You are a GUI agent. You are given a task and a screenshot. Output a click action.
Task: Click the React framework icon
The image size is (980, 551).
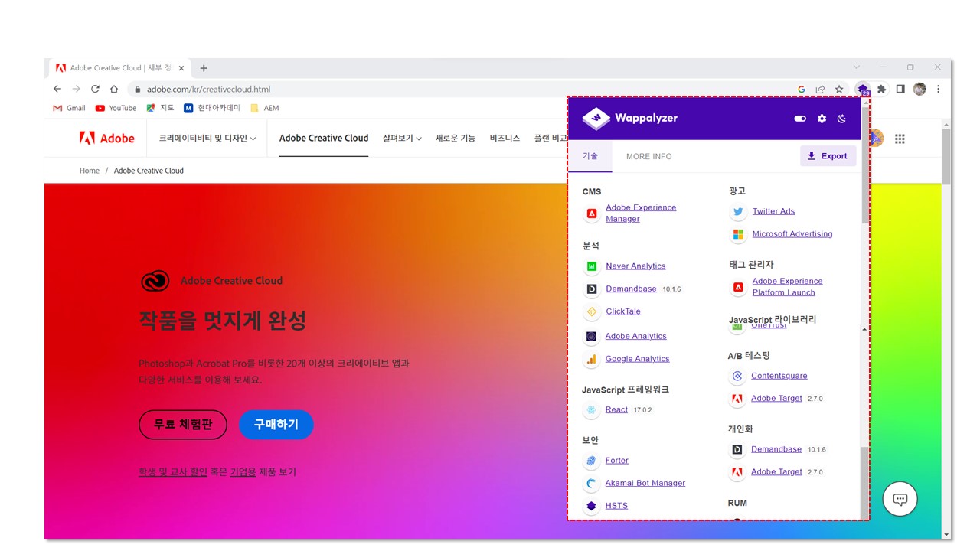click(591, 410)
